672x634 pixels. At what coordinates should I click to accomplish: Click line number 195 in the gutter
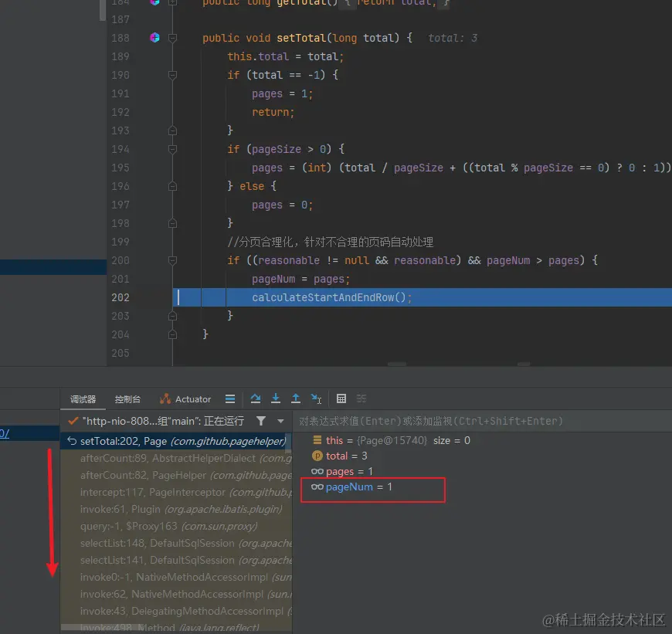tap(120, 168)
